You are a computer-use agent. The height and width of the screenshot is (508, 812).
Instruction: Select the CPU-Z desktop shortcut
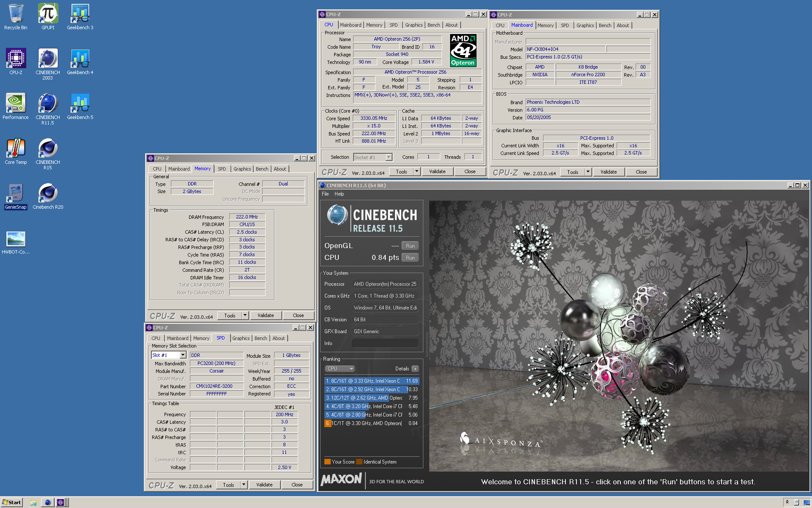16,62
